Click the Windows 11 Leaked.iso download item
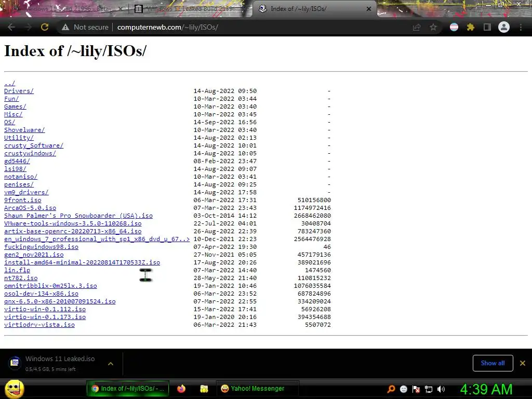Image resolution: width=532 pixels, height=399 pixels. click(x=60, y=363)
